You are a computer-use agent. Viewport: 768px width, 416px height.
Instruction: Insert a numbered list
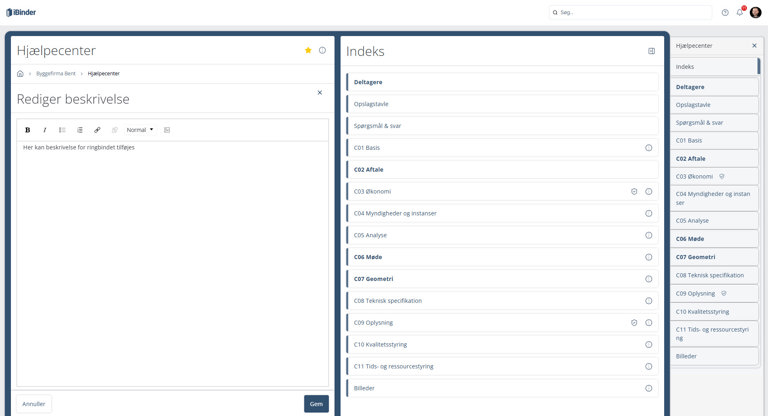coord(80,130)
